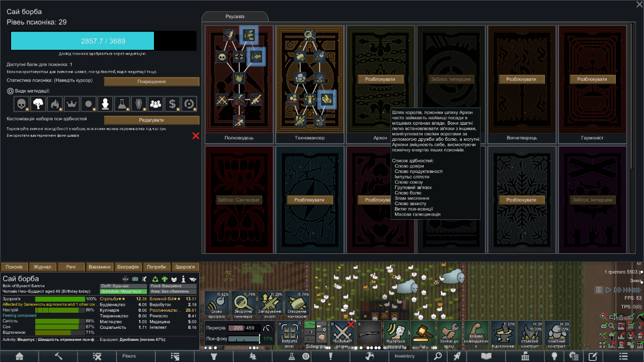Open the main menu list icon

click(x=623, y=356)
